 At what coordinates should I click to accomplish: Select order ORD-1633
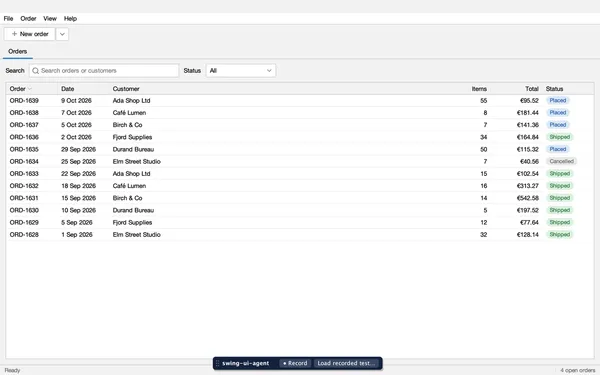[x=300, y=174]
